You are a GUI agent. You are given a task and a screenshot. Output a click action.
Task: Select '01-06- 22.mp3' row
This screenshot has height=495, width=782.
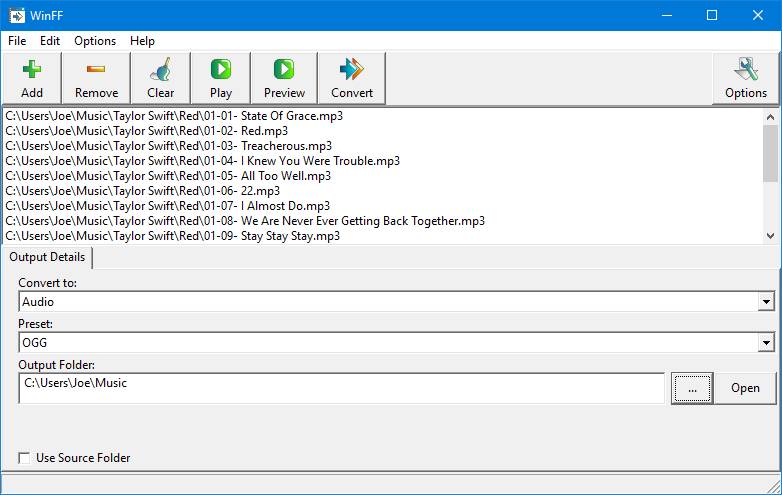pos(383,190)
